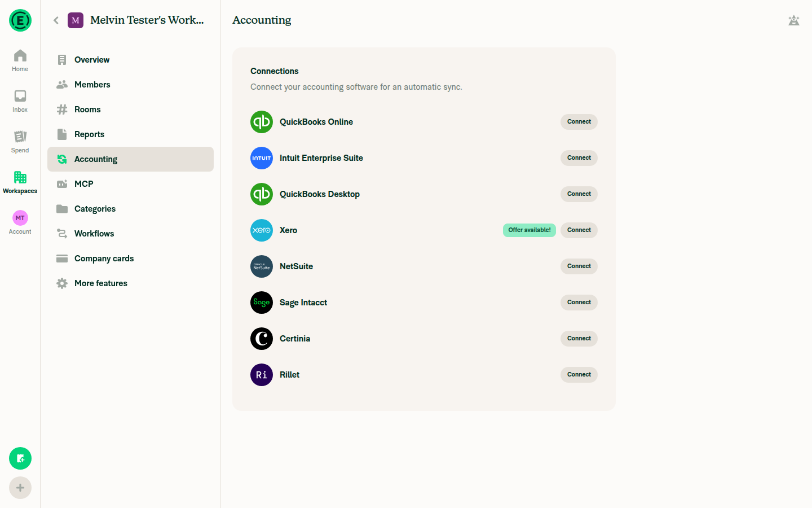The width and height of the screenshot is (812, 508).
Task: Click the 'Connect your accounting software' description
Action: coord(356,87)
